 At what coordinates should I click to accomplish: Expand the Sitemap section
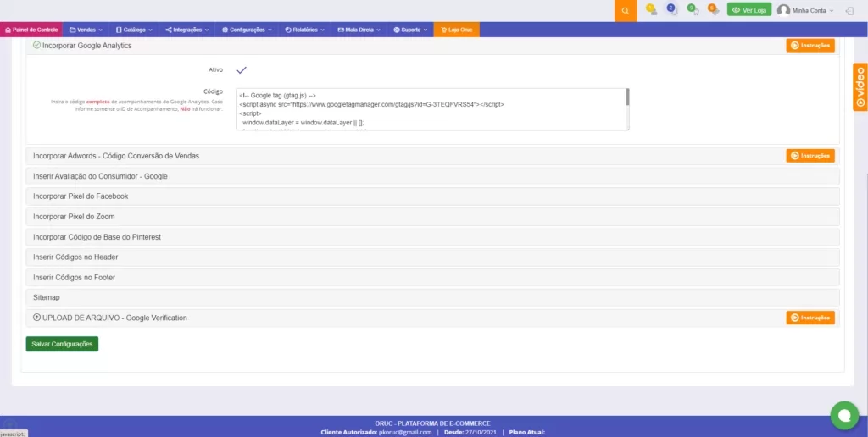432,297
